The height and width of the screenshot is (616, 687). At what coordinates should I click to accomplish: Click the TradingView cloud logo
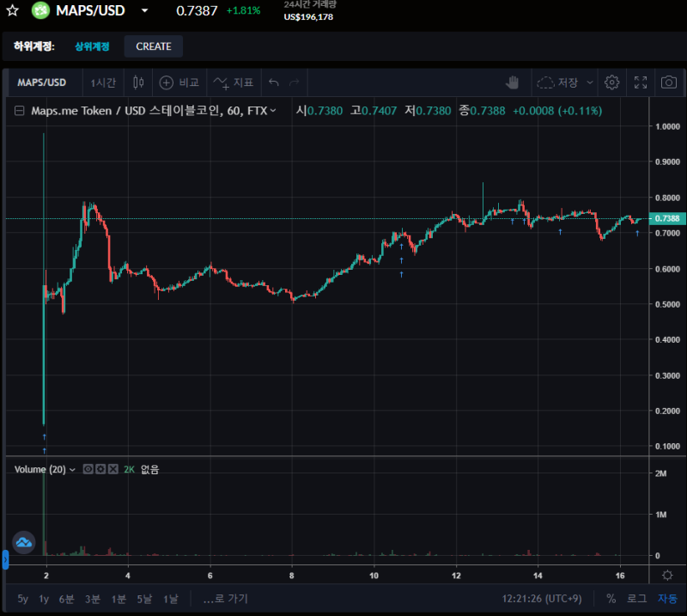pyautogui.click(x=24, y=543)
